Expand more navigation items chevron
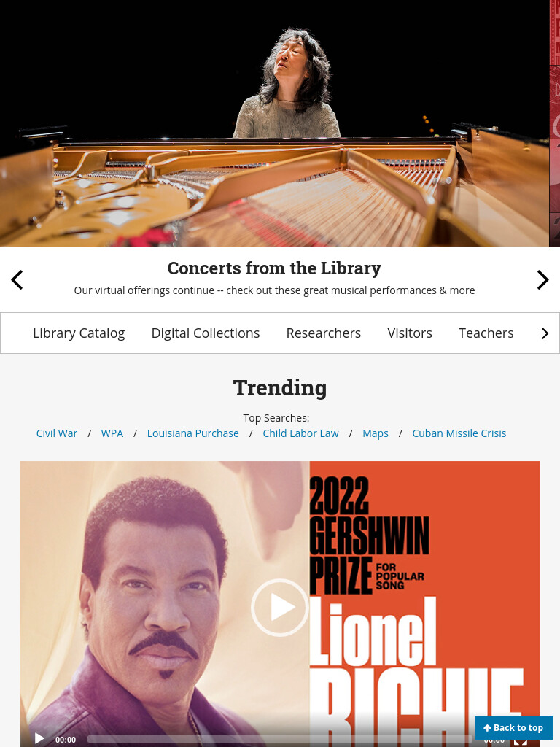Viewport: 560px width, 747px height. pos(545,333)
